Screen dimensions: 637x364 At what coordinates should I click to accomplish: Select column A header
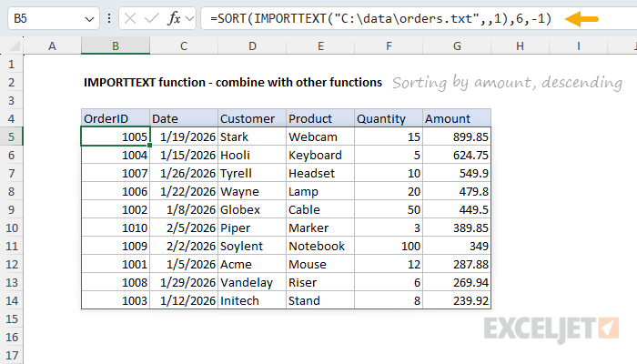[52, 45]
